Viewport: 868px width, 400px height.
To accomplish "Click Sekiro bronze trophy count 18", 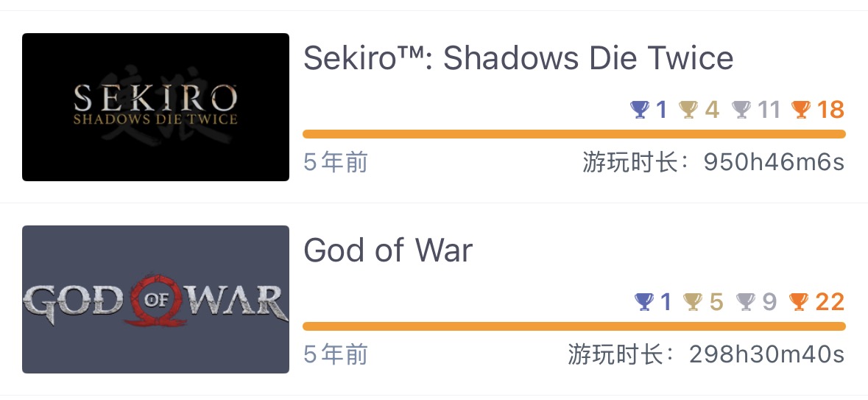I will tap(830, 110).
